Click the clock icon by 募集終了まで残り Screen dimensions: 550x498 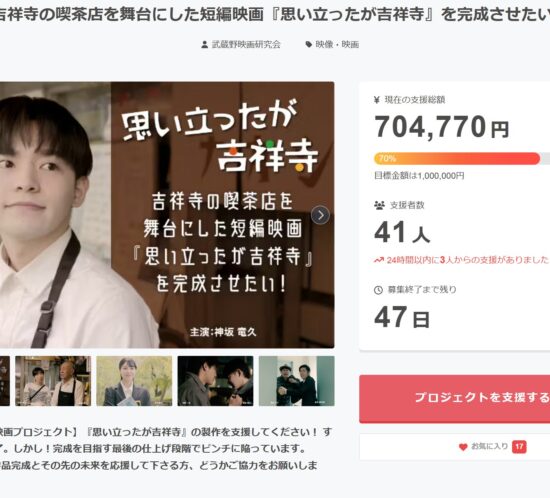pyautogui.click(x=378, y=290)
